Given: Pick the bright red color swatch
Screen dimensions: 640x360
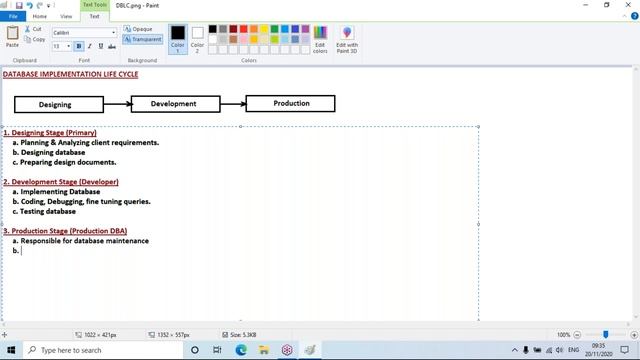Looking at the screenshot, I should [244, 29].
